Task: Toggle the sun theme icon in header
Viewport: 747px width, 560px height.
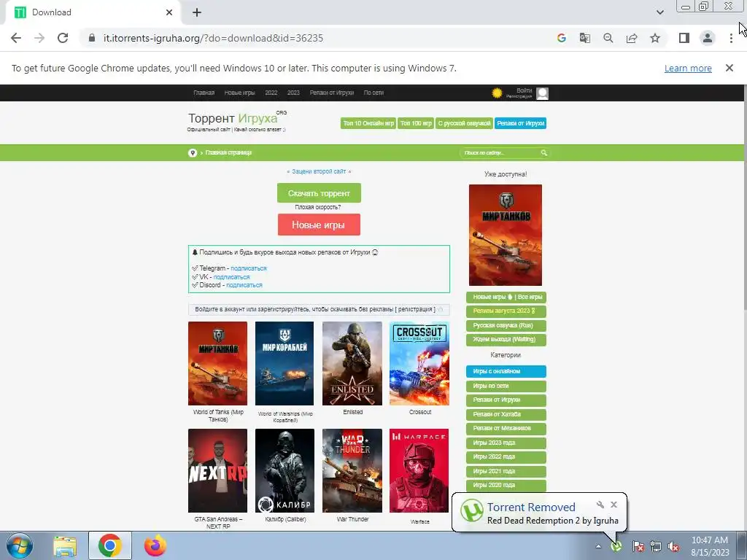Action: click(x=497, y=93)
